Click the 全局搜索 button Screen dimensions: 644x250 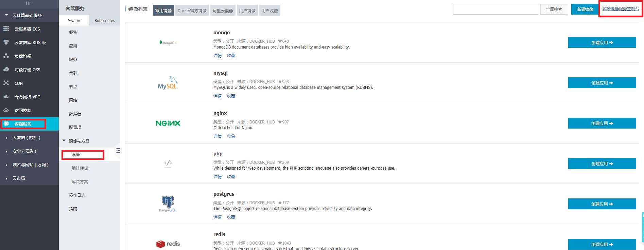coord(554,9)
